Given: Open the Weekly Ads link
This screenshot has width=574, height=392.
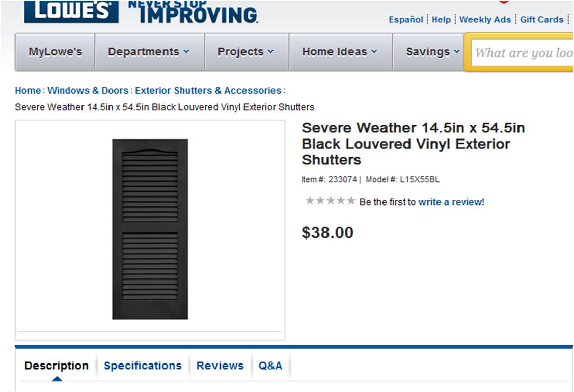Looking at the screenshot, I should pos(485,20).
